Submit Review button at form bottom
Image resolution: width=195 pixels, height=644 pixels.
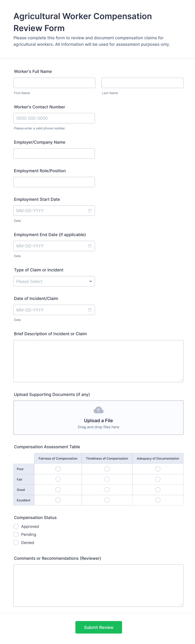99,627
